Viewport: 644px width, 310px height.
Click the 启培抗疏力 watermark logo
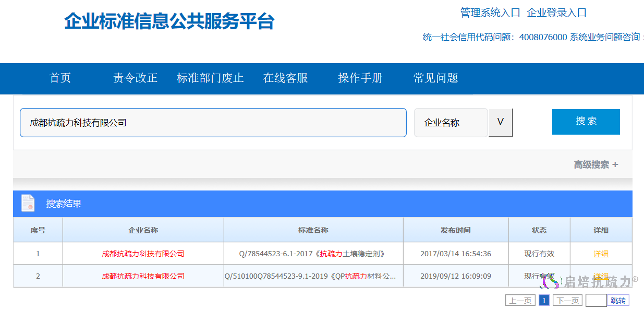(590, 282)
